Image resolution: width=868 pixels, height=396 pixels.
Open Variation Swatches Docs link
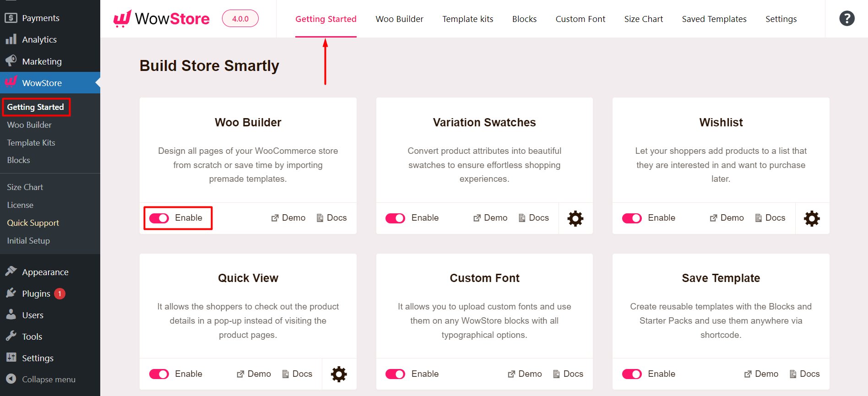pos(533,218)
